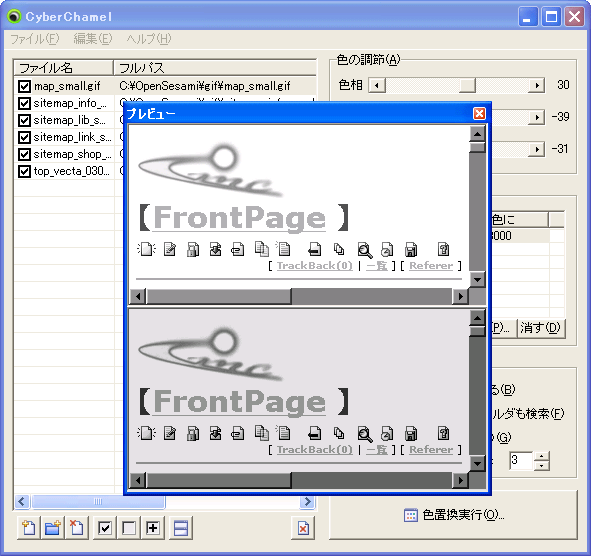The height and width of the screenshot is (556, 591).
Task: Click the C:¥OpenSesami¥gif¥map_small.gif path
Action: pyautogui.click(x=205, y=86)
